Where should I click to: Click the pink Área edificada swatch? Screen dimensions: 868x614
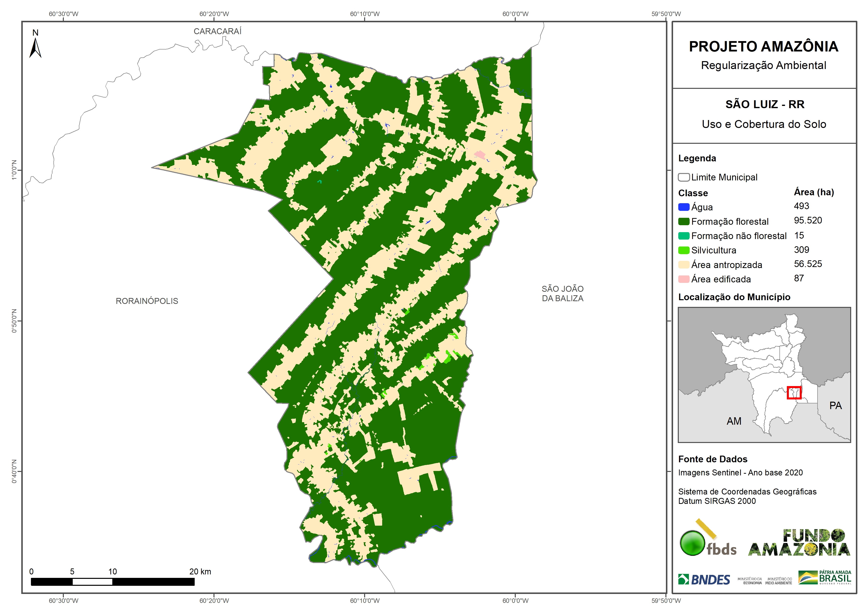[x=683, y=279]
